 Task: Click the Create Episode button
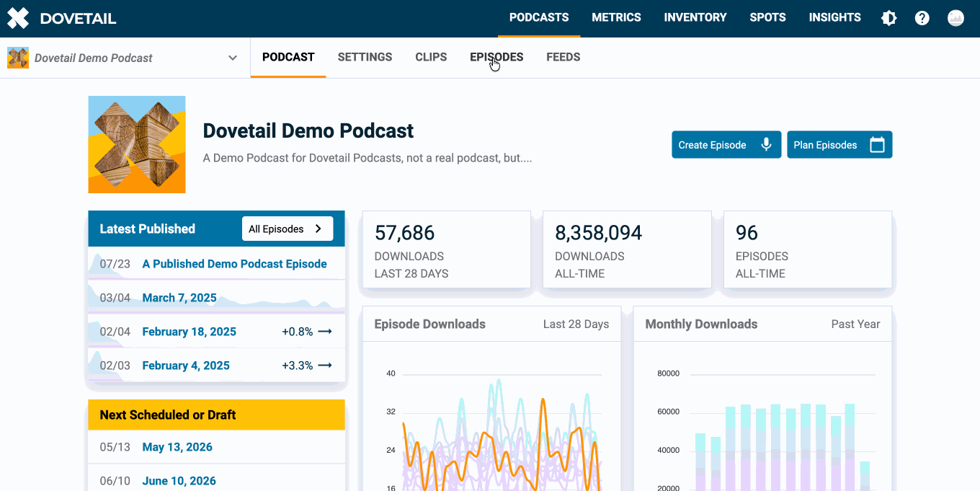coord(726,144)
